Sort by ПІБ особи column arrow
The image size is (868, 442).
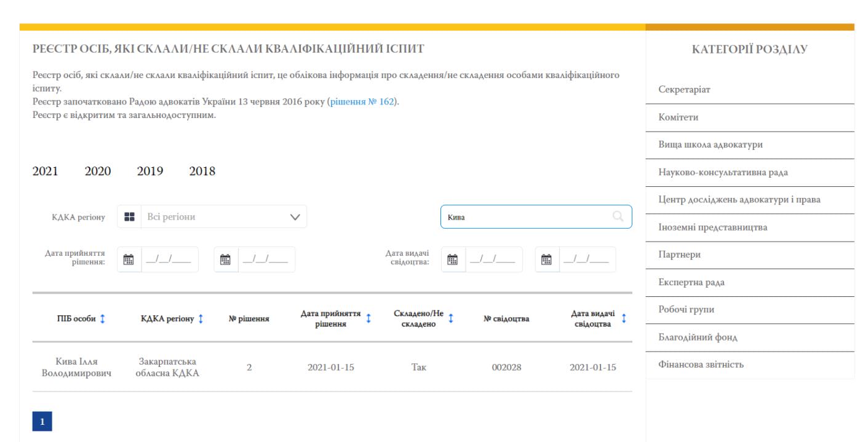pos(103,318)
